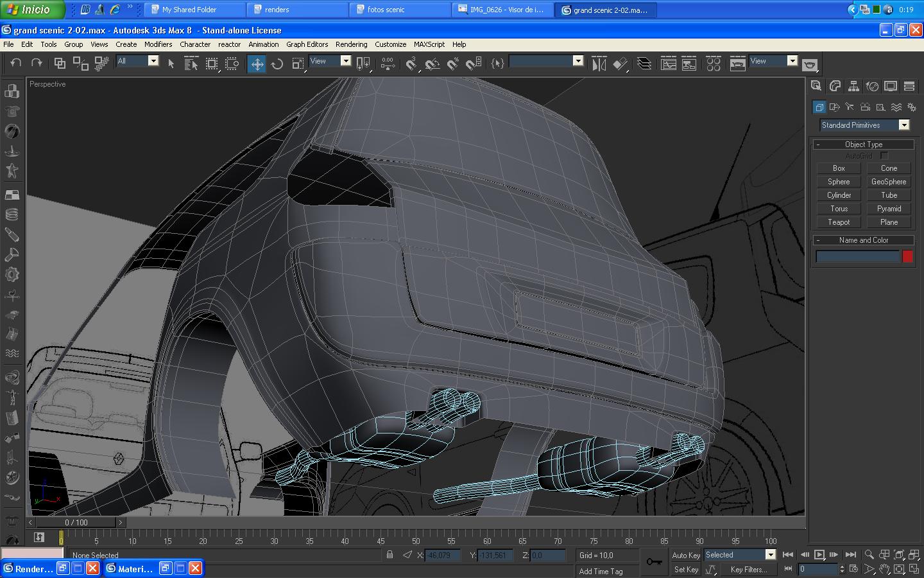Toggle Auto Key animation mode

[685, 555]
